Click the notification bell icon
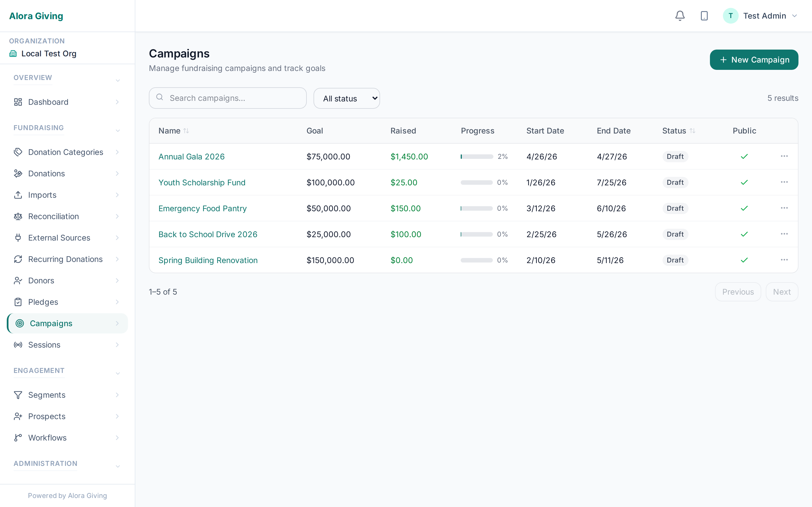This screenshot has width=812, height=507. 680,16
